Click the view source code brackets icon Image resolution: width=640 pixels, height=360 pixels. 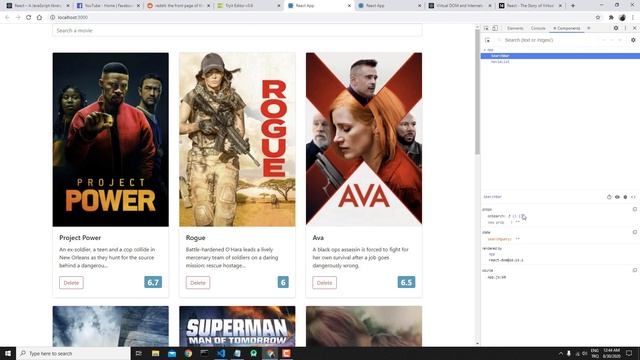click(x=633, y=197)
